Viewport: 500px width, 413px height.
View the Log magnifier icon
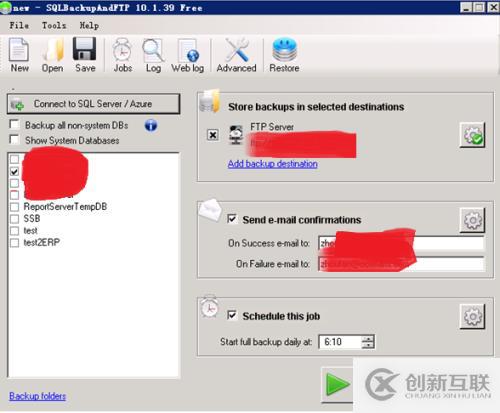tap(153, 55)
